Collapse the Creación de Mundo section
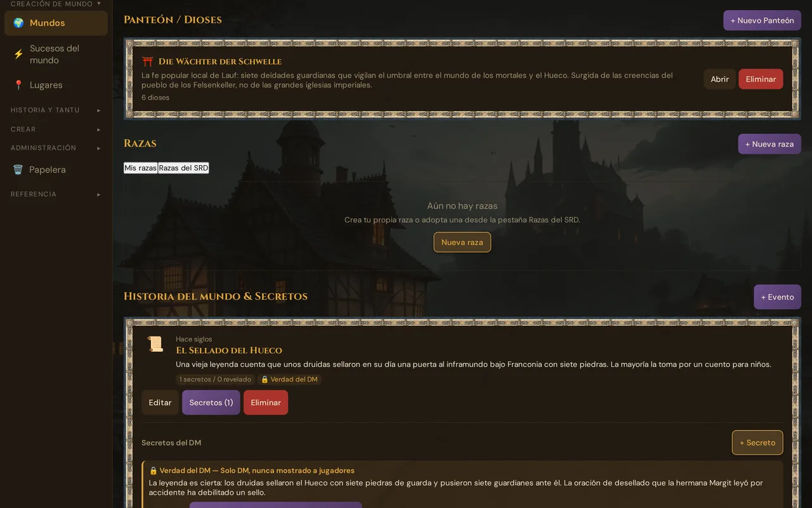The width and height of the screenshot is (812, 508). coord(56,4)
